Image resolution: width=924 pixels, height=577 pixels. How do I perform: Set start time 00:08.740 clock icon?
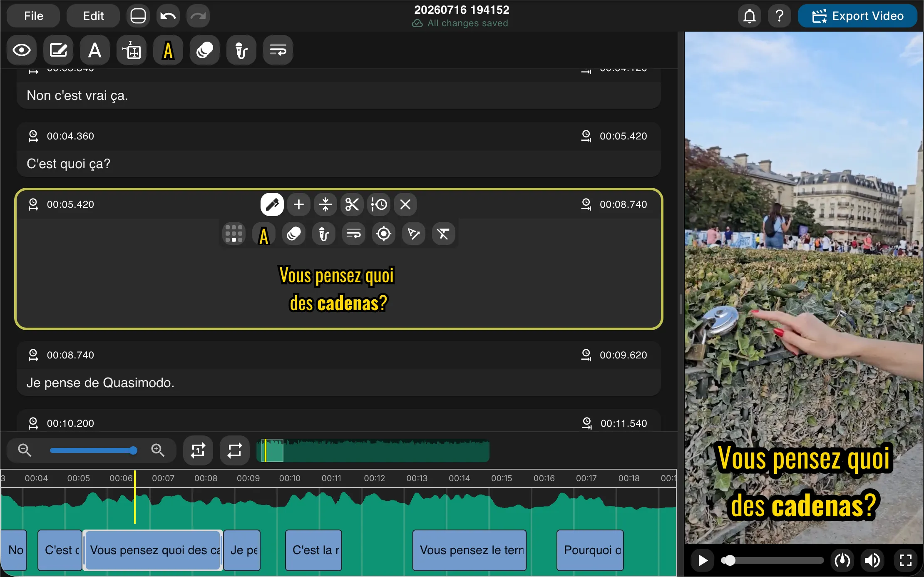[x=33, y=355]
